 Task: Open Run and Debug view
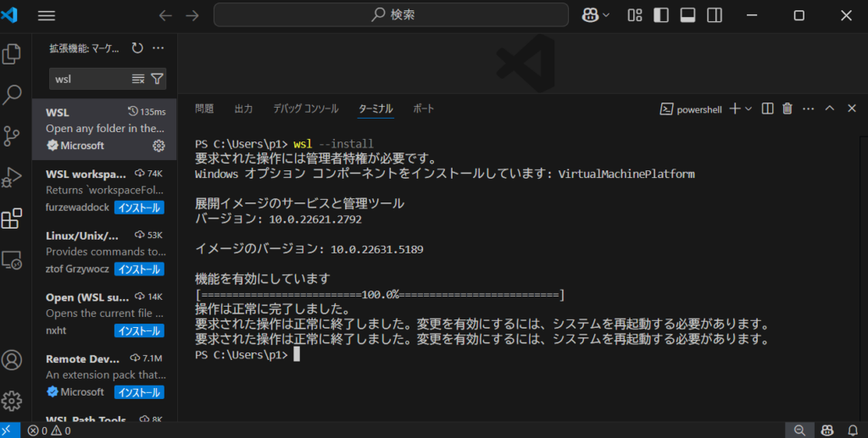click(x=12, y=177)
